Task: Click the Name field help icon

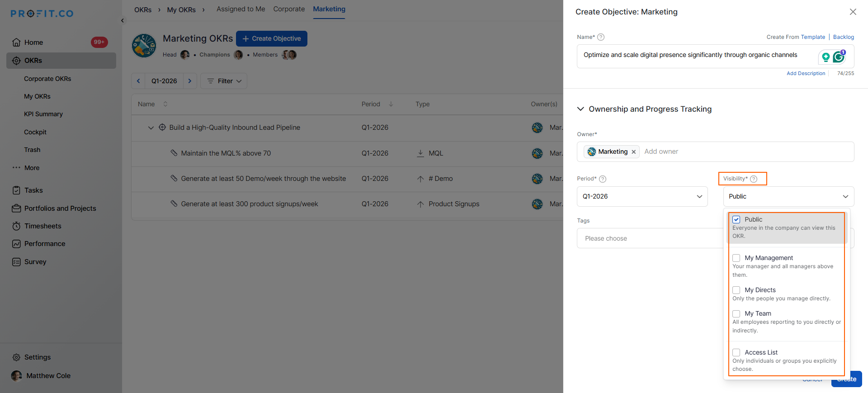Action: pos(601,37)
